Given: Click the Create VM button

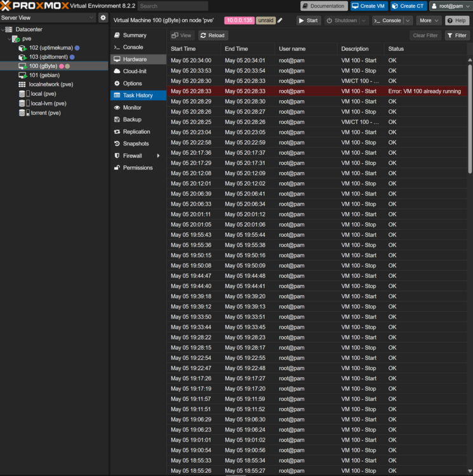Looking at the screenshot, I should (369, 6).
